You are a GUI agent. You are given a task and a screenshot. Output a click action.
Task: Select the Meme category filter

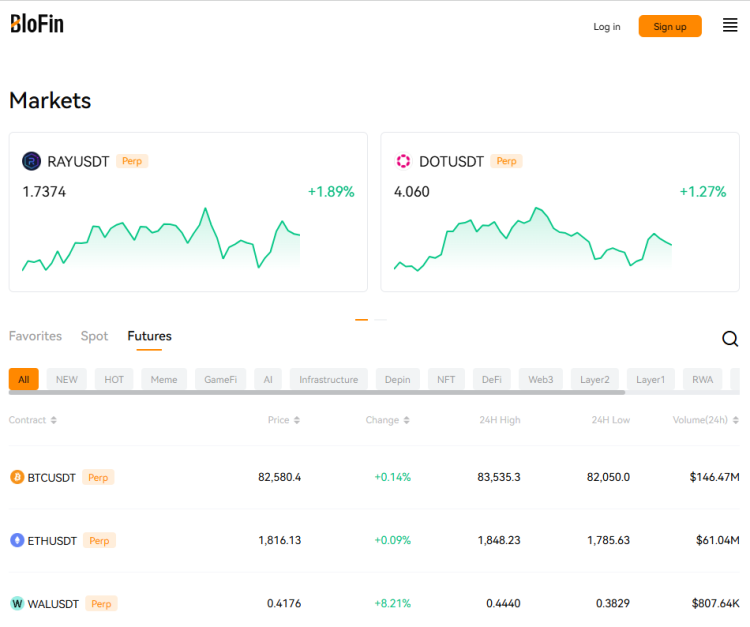pyautogui.click(x=164, y=379)
